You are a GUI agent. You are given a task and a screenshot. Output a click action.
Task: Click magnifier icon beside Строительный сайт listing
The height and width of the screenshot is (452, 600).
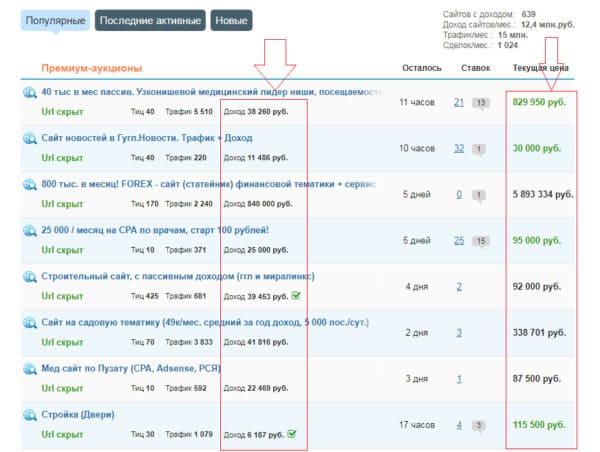(x=30, y=276)
